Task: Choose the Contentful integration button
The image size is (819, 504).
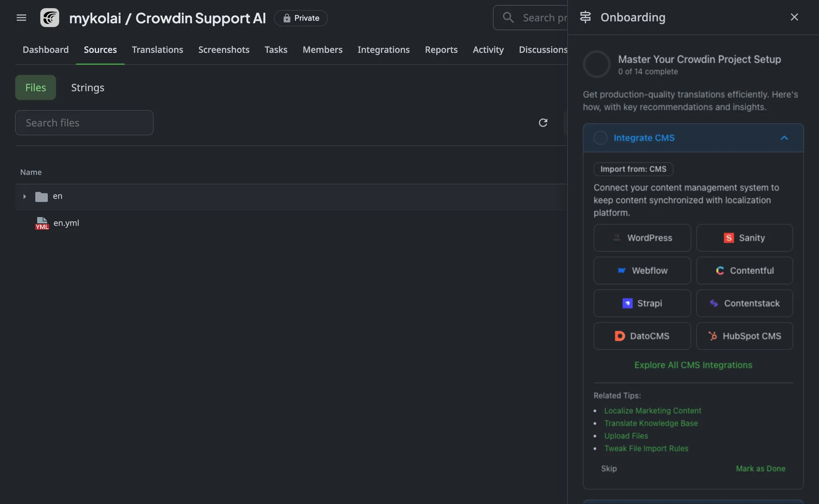Action: point(744,270)
